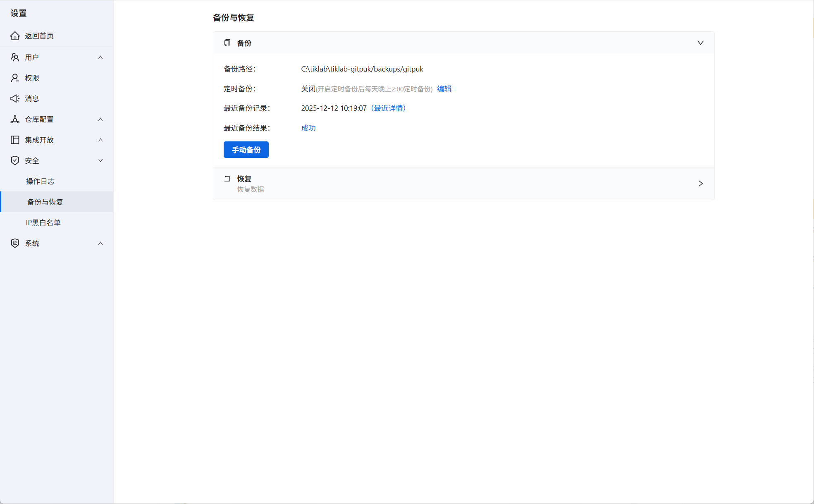Image resolution: width=814 pixels, height=504 pixels.
Task: Click the restore icon next to 恢复
Action: click(x=227, y=179)
